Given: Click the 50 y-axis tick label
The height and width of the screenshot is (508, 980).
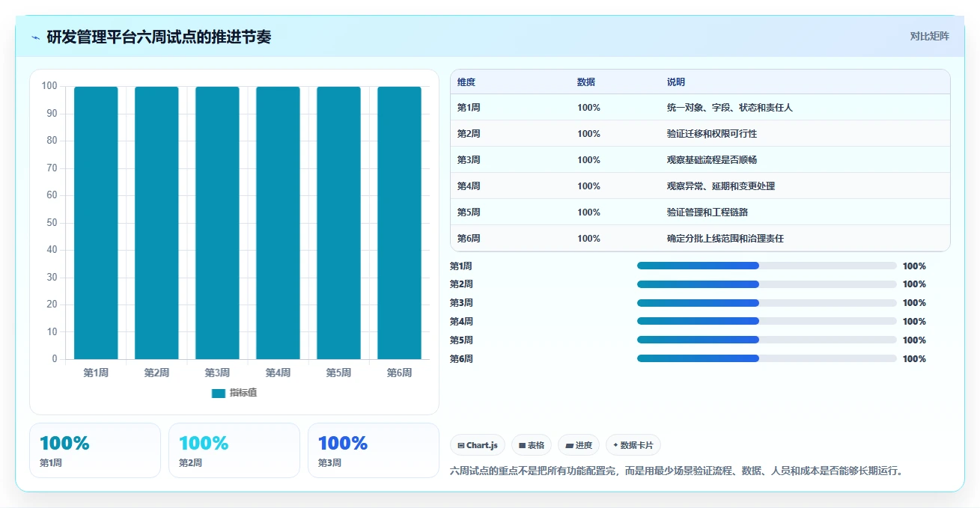Looking at the screenshot, I should click(52, 223).
